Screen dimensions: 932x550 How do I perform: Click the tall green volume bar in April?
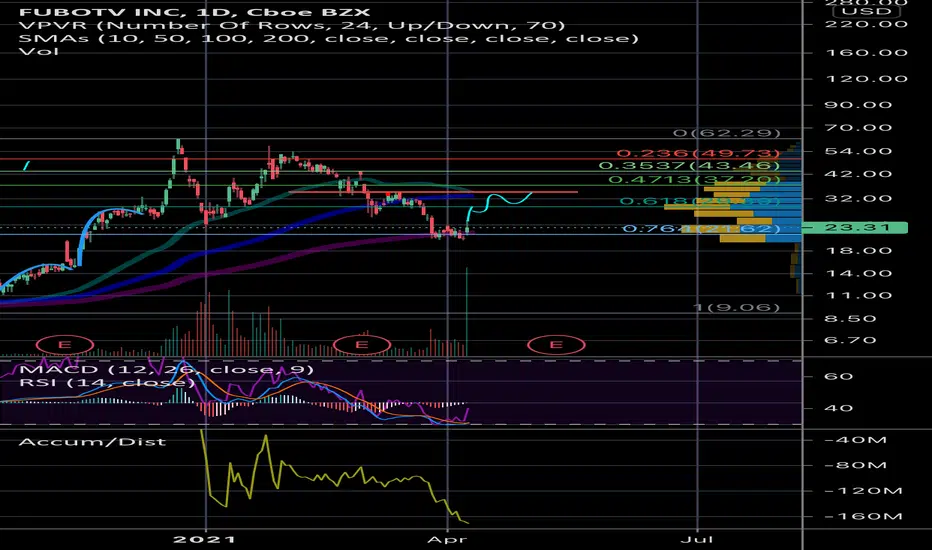tap(467, 312)
